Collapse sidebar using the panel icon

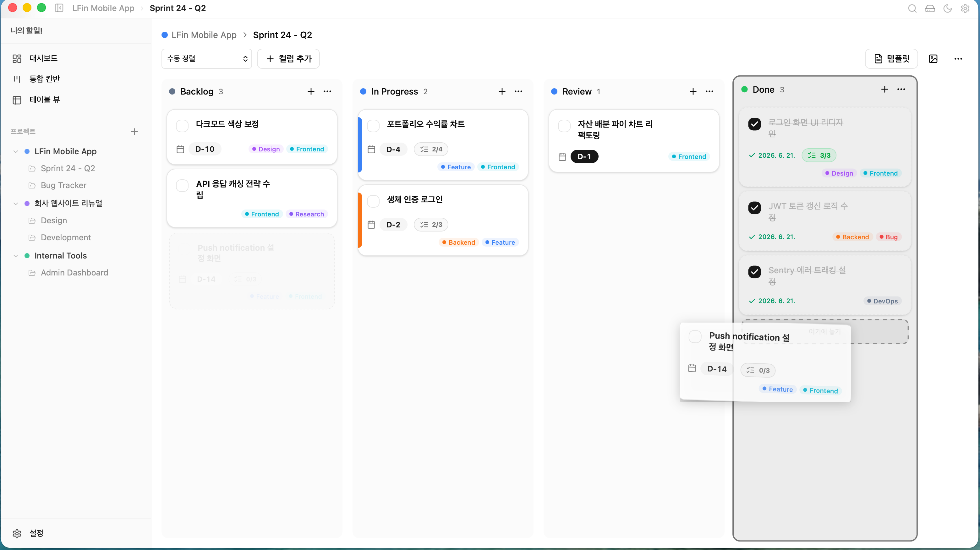click(x=59, y=8)
